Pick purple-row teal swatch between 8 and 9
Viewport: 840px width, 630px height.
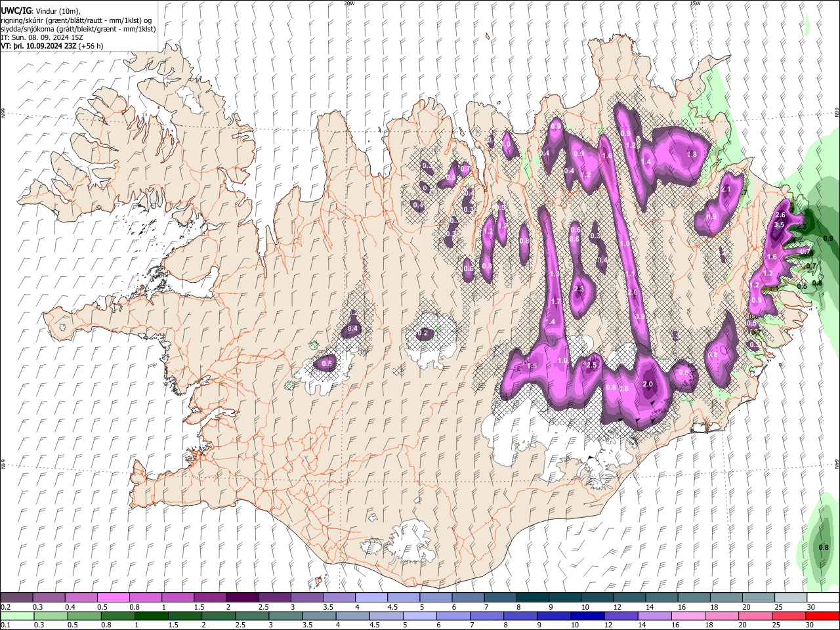tap(533, 598)
